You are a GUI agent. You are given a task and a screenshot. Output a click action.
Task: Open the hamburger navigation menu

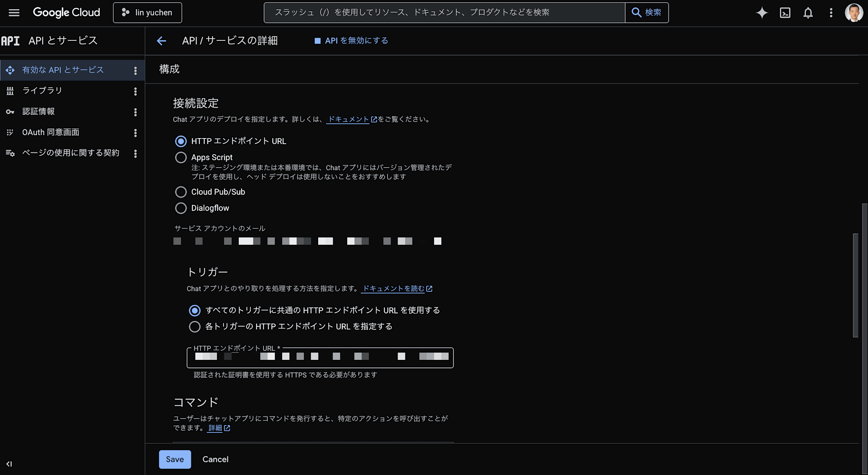click(14, 13)
